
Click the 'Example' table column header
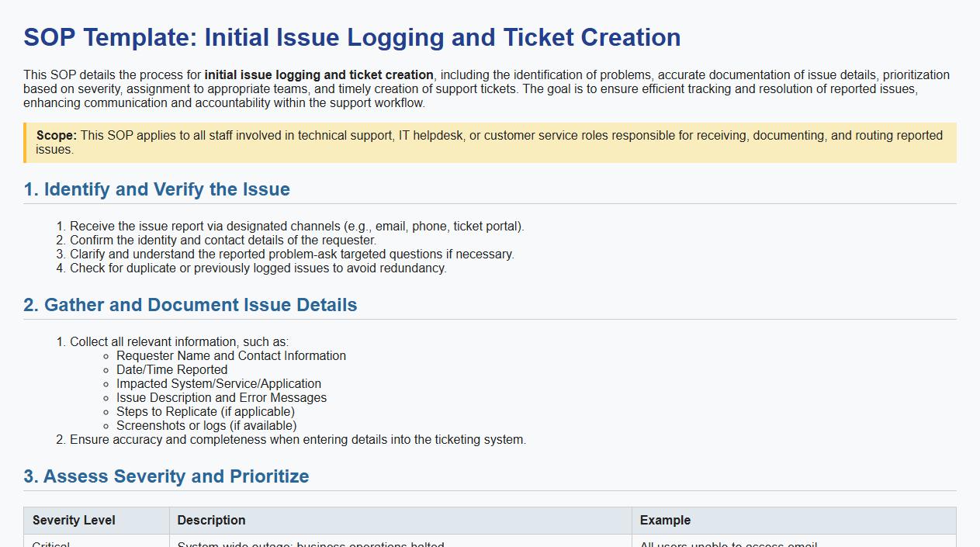(x=665, y=521)
